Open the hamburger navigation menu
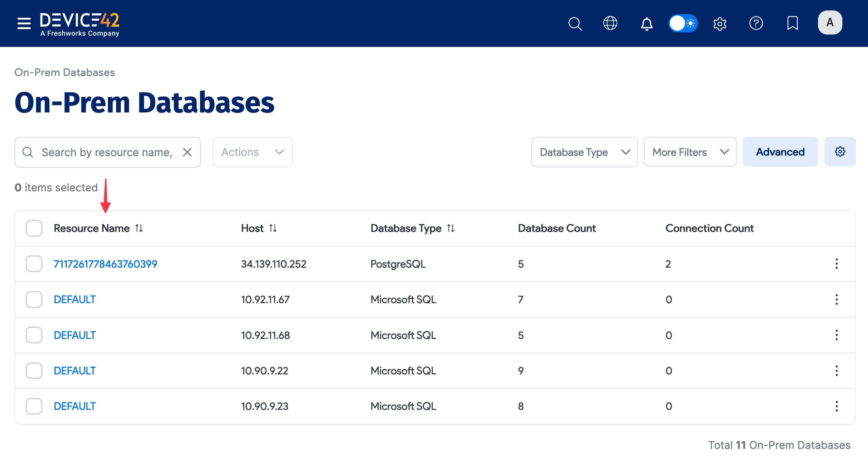868x472 pixels. (24, 23)
